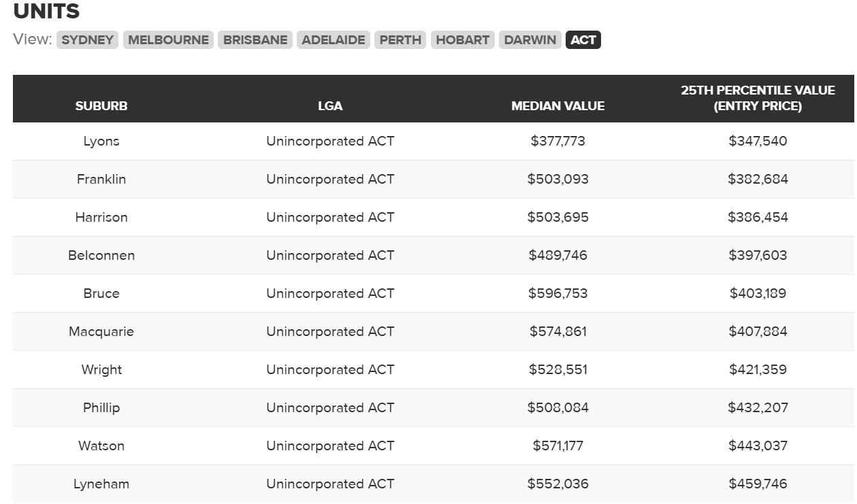Image resolution: width=857 pixels, height=504 pixels.
Task: Select Wright entry price $421,359
Action: pos(758,369)
